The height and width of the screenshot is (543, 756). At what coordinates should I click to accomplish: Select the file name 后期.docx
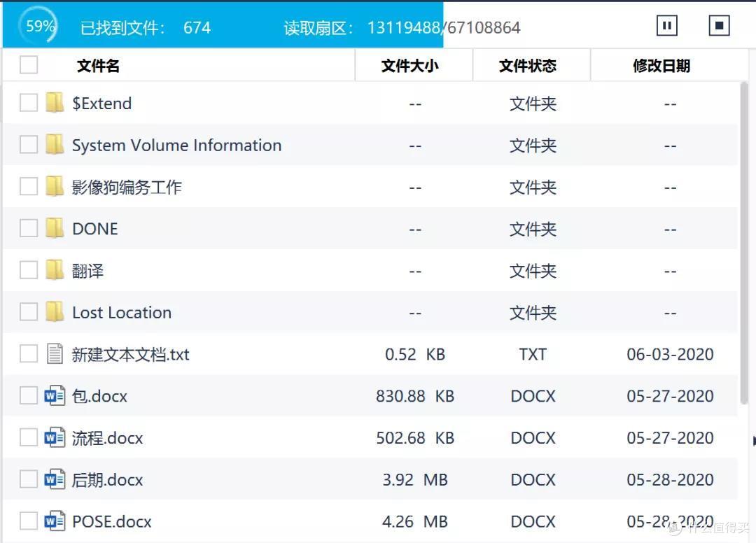108,480
